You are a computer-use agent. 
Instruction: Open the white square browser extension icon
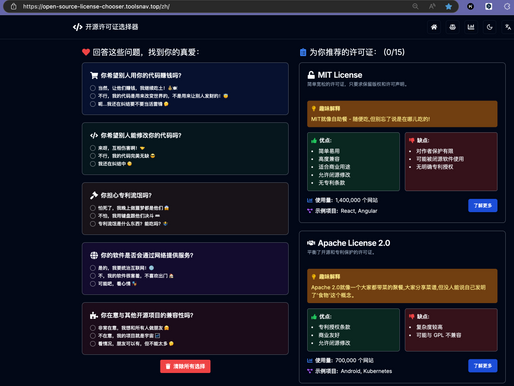point(488,6)
